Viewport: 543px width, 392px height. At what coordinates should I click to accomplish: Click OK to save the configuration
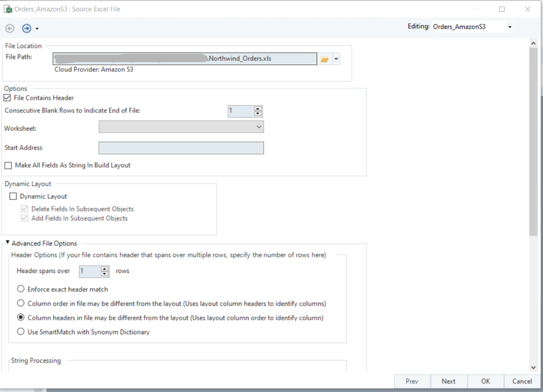tap(485, 381)
